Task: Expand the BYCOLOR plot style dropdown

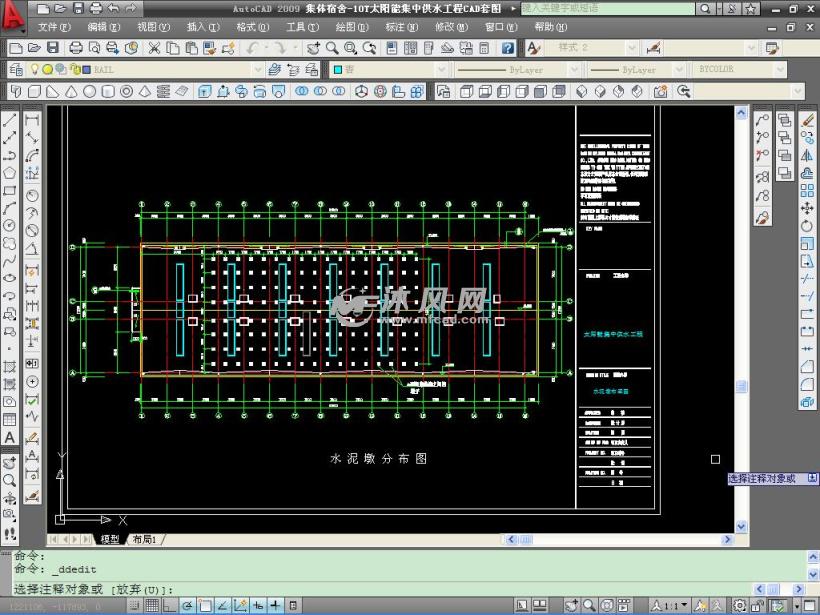Action: click(780, 69)
